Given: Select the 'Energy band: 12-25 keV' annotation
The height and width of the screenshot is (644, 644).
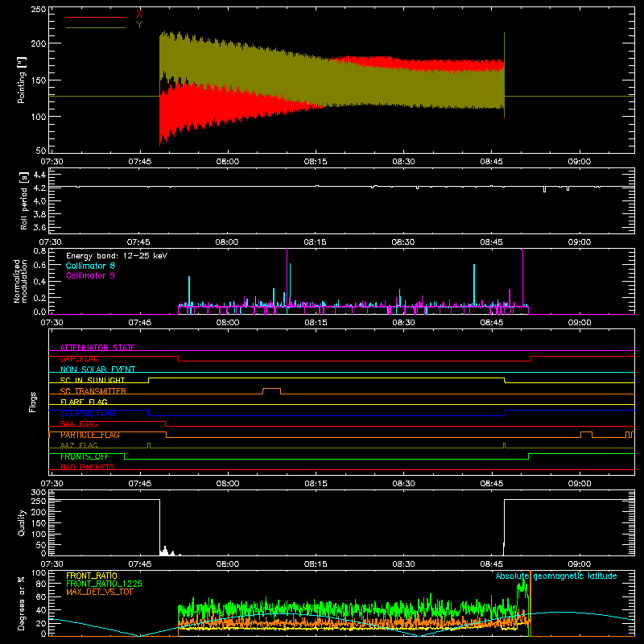Looking at the screenshot, I should click(x=117, y=256).
